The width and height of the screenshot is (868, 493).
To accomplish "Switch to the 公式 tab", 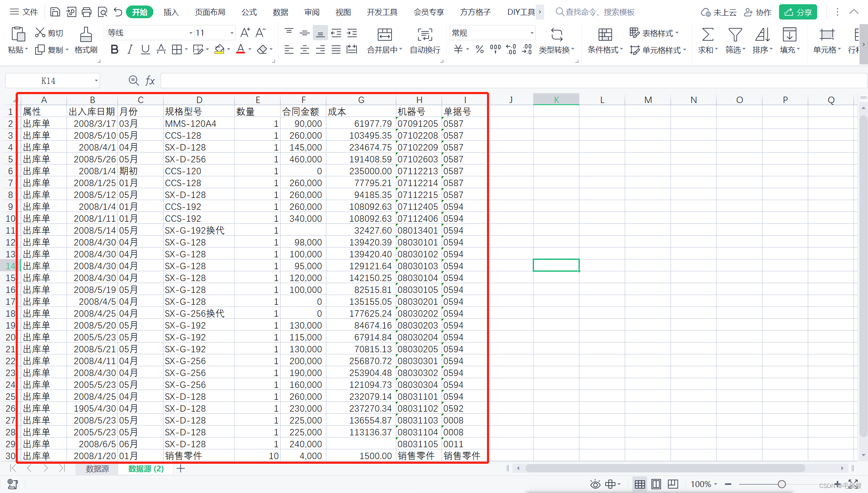I will point(249,12).
